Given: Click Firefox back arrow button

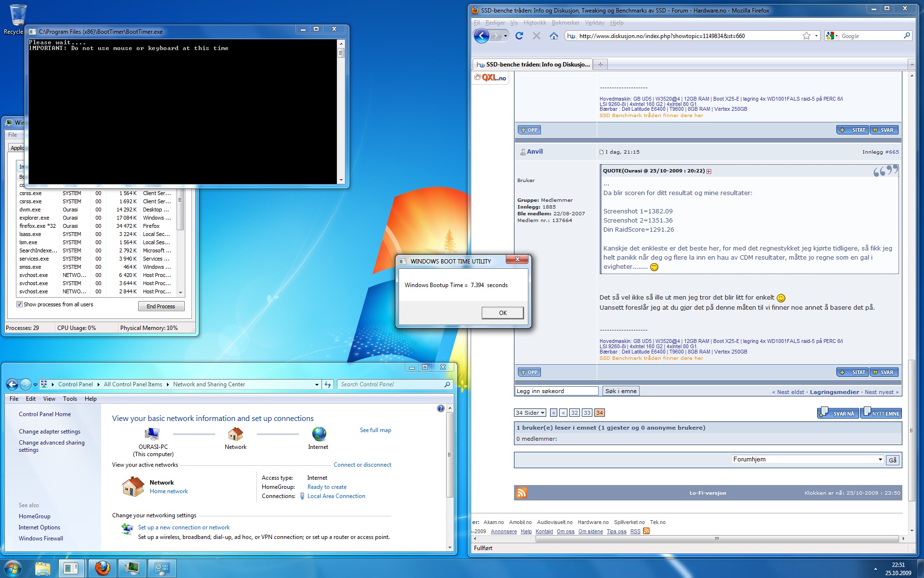Looking at the screenshot, I should click(x=482, y=36).
